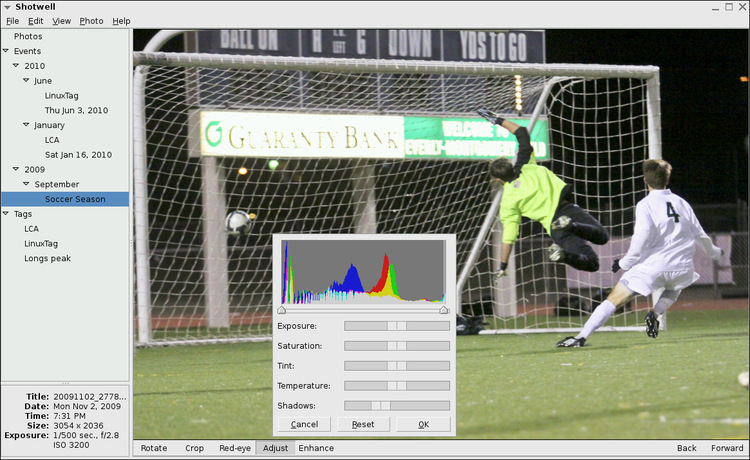This screenshot has width=750, height=460.
Task: Click the Enhance tool
Action: click(x=316, y=448)
